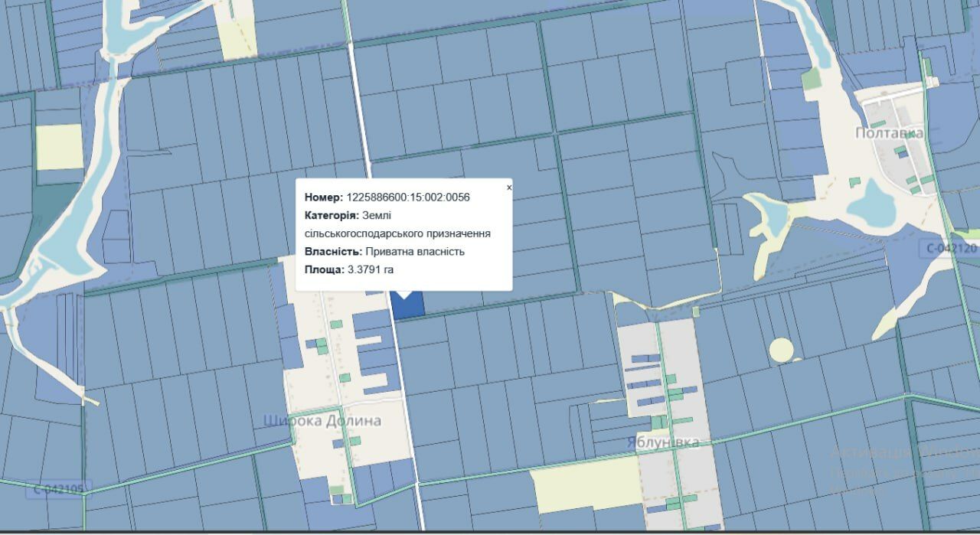The width and height of the screenshot is (980, 535).
Task: Click the Широка Долина village label
Action: [x=322, y=421]
